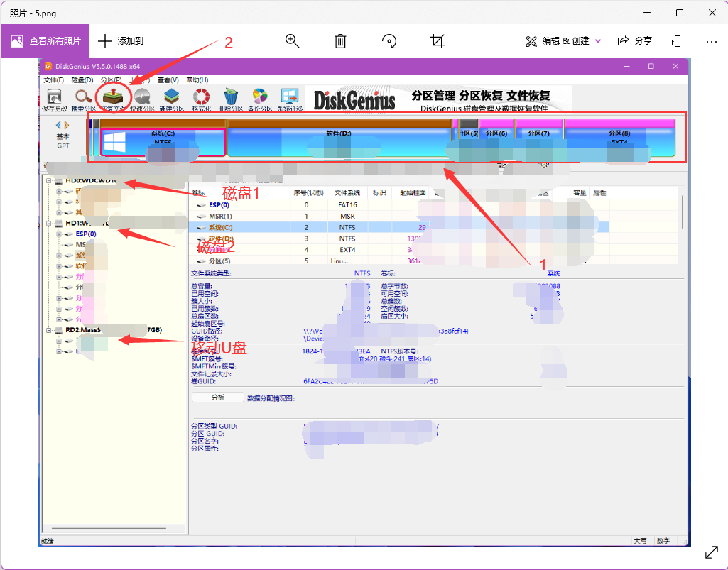The height and width of the screenshot is (570, 728).
Task: Click the 新建分区 (New partition) layers icon
Action: coord(171,97)
